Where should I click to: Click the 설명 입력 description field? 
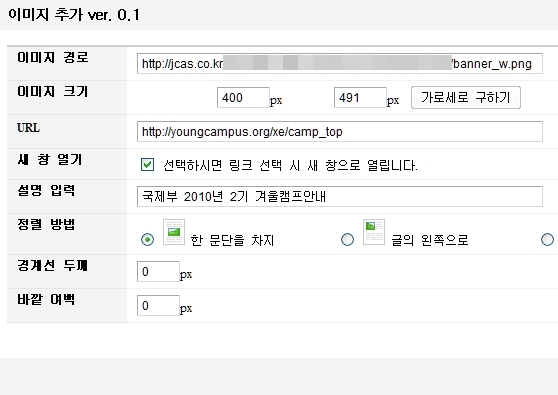click(x=340, y=196)
